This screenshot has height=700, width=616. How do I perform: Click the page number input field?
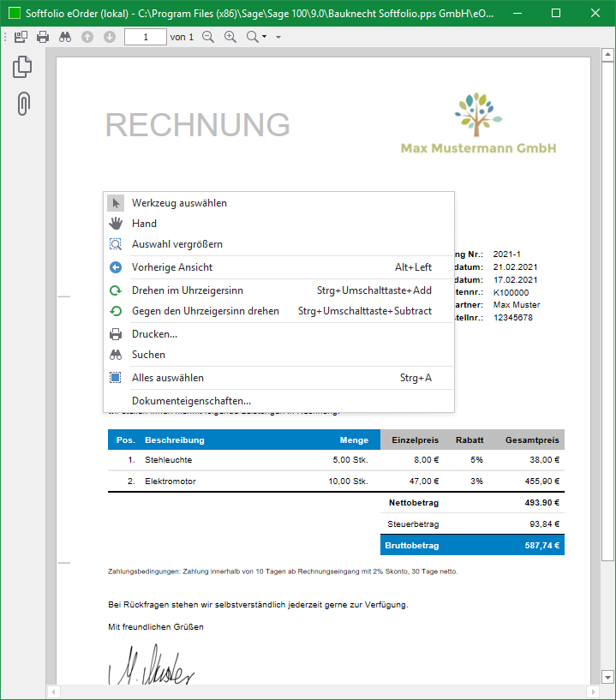[x=146, y=37]
